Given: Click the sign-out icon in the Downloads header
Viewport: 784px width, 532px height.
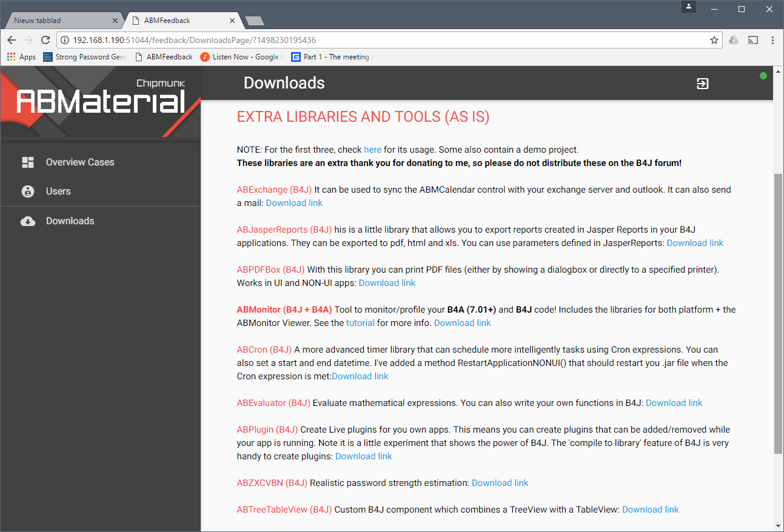Looking at the screenshot, I should pos(702,85).
